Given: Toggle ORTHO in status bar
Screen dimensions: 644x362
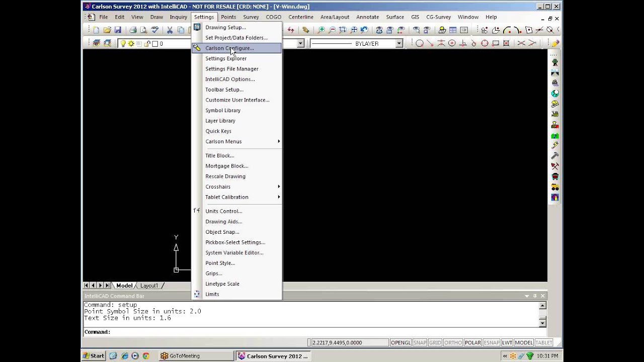Looking at the screenshot, I should 453,342.
